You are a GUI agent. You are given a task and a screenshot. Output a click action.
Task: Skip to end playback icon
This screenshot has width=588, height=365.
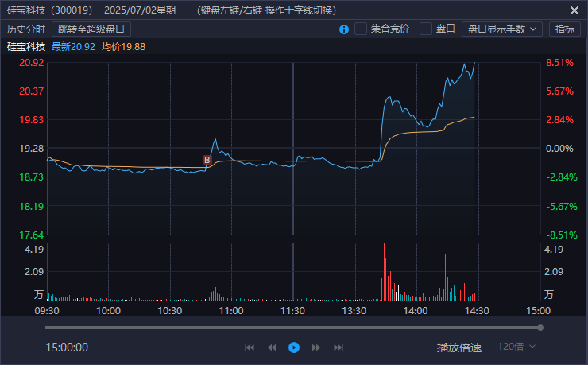[x=338, y=348]
